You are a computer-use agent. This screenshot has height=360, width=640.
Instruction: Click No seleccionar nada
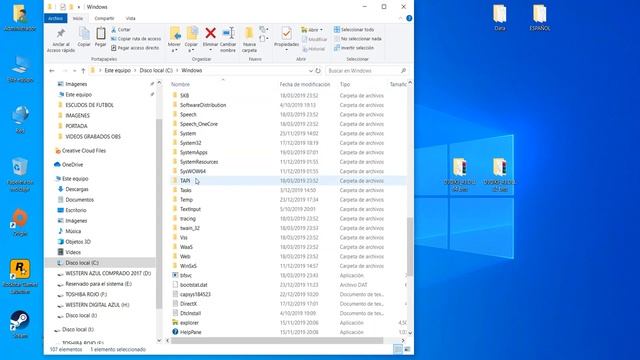pyautogui.click(x=358, y=39)
